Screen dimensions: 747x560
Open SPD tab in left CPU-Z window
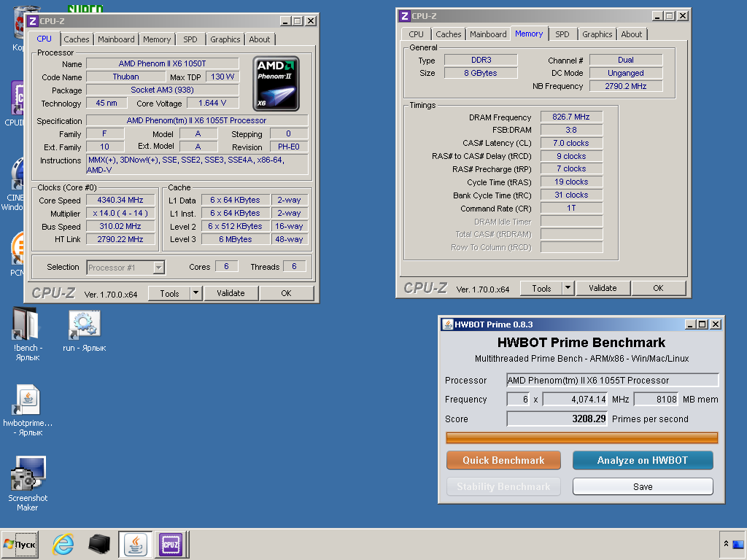(190, 39)
